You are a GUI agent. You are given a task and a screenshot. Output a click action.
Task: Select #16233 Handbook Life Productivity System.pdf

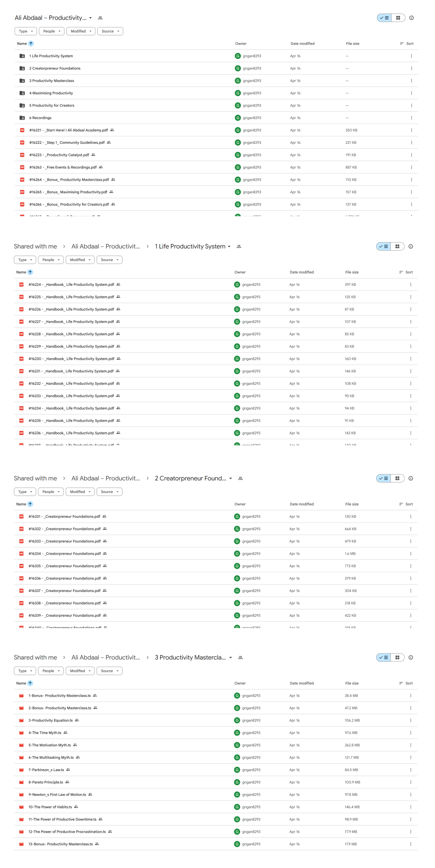[x=216, y=396]
